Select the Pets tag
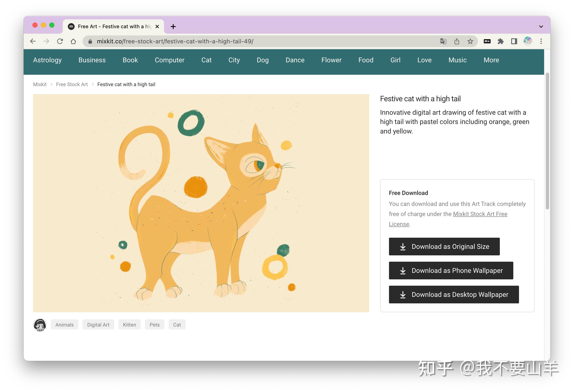Screen dimensions: 574x392 coord(155,325)
